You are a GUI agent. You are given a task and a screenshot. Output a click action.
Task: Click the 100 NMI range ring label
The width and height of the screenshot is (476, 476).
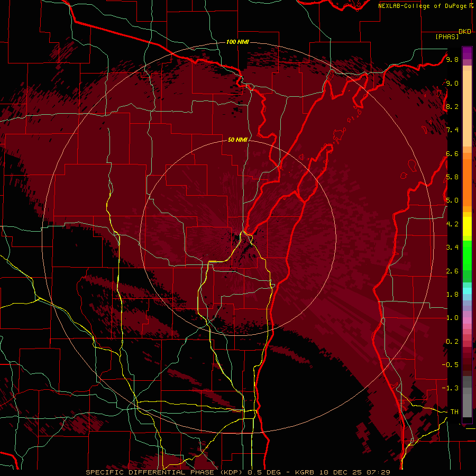coord(237,42)
